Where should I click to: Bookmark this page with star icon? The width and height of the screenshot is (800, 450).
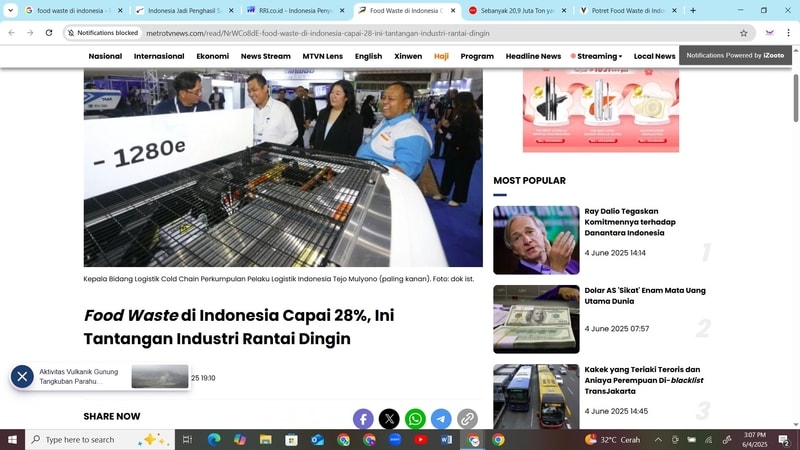click(x=743, y=33)
